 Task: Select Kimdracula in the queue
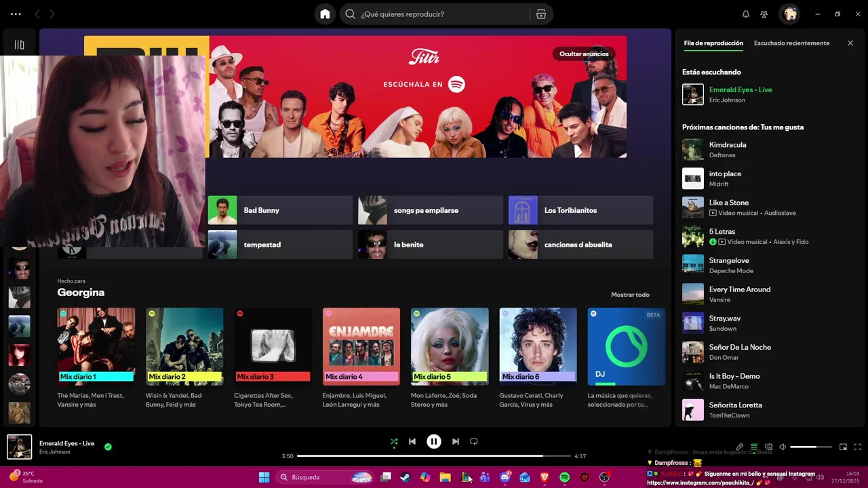(769, 150)
